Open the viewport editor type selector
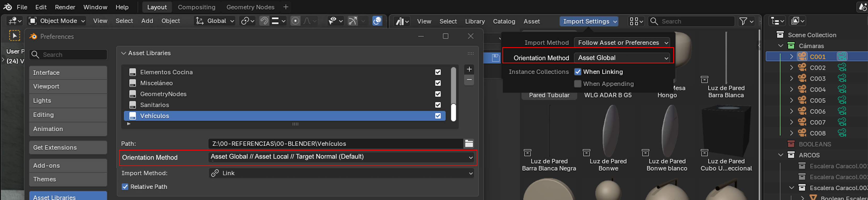868x200 pixels. pyautogui.click(x=15, y=21)
